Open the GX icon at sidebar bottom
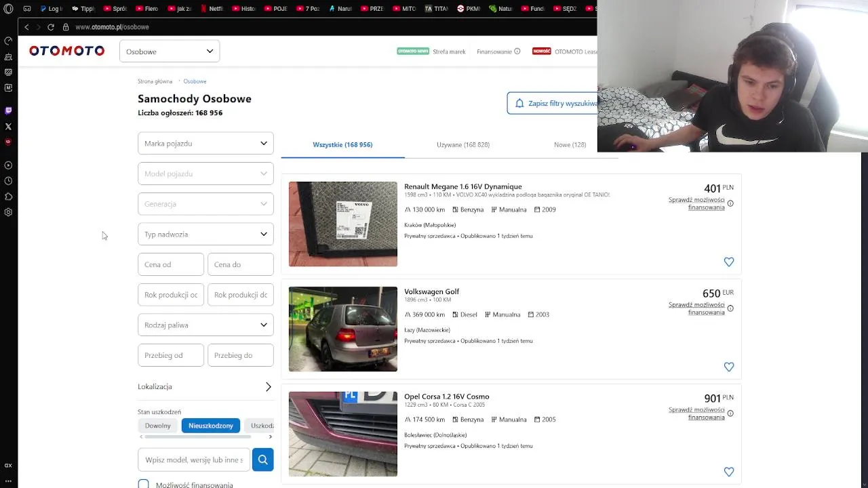This screenshot has height=488, width=868. [8, 466]
